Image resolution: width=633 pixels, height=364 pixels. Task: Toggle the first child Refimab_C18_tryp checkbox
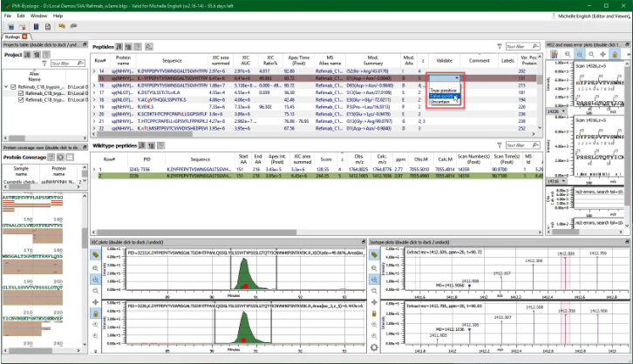click(x=21, y=93)
